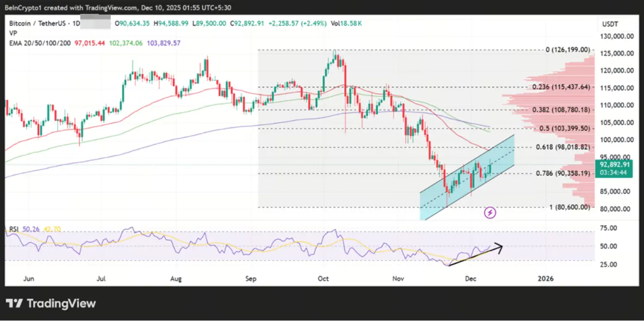644x321 pixels.
Task: Click the close value C92,892.91 in the header
Action: tap(247, 23)
